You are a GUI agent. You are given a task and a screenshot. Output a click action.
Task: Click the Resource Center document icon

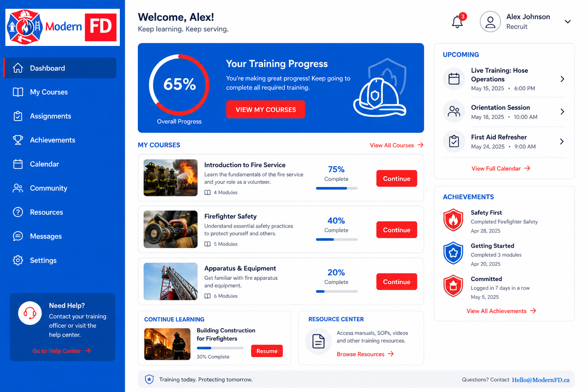[318, 341]
